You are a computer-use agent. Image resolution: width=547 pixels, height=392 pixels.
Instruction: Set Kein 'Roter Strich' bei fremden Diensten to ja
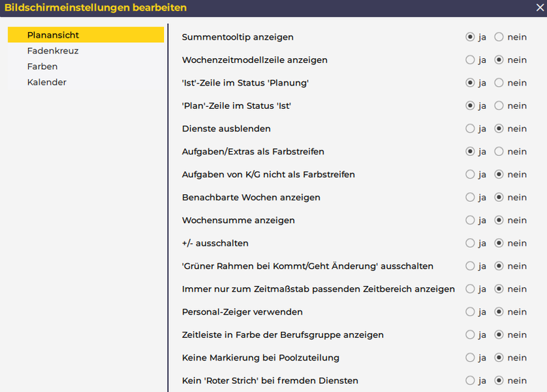tap(470, 380)
